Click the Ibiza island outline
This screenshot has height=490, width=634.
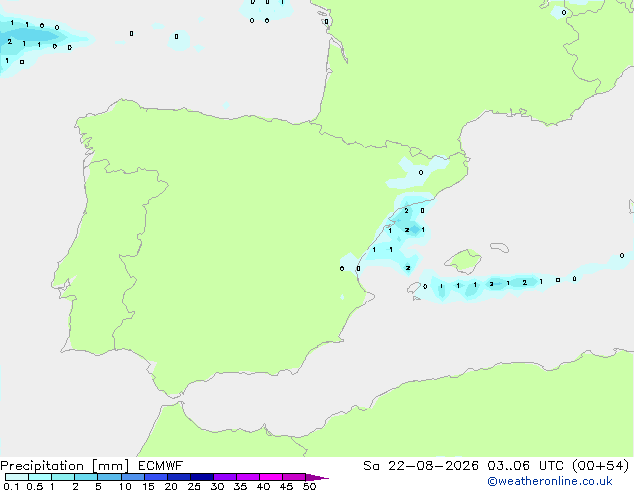(x=414, y=288)
